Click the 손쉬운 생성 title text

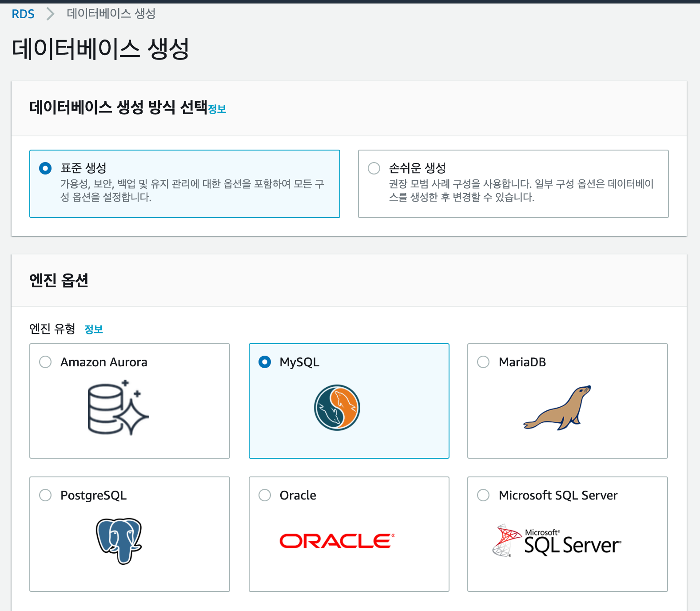pos(418,168)
